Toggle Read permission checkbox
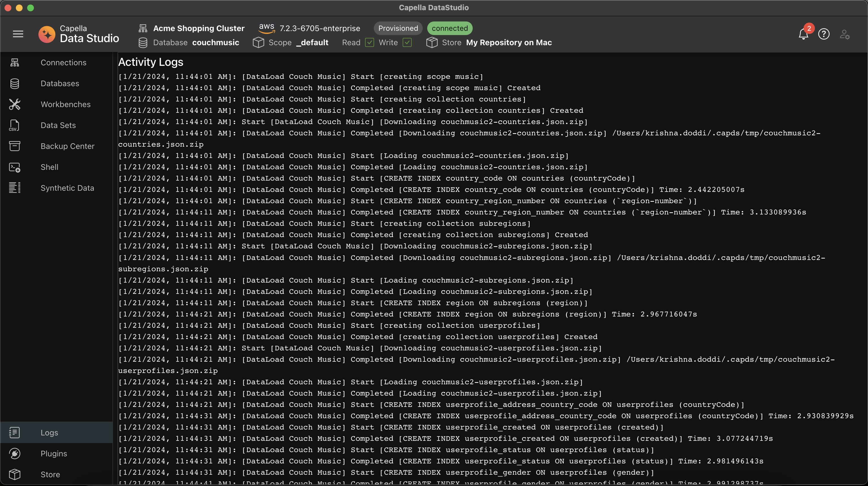Viewport: 868px width, 486px height. 369,42
